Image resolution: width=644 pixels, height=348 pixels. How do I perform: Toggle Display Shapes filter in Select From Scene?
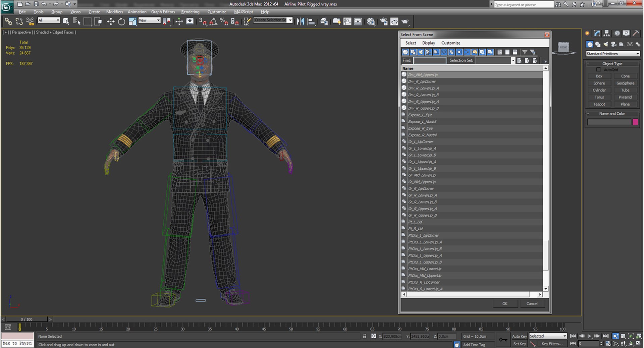(x=413, y=52)
